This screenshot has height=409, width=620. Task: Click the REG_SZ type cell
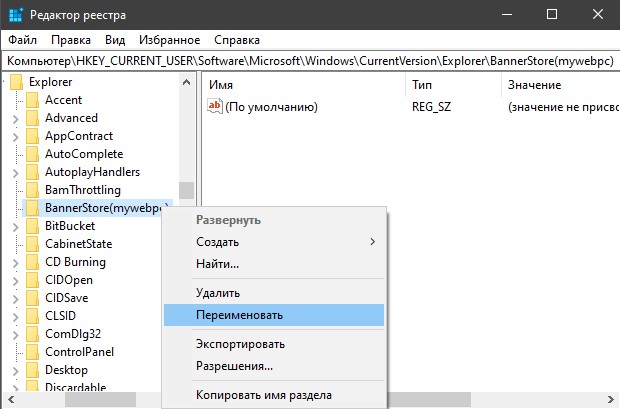pyautogui.click(x=431, y=107)
